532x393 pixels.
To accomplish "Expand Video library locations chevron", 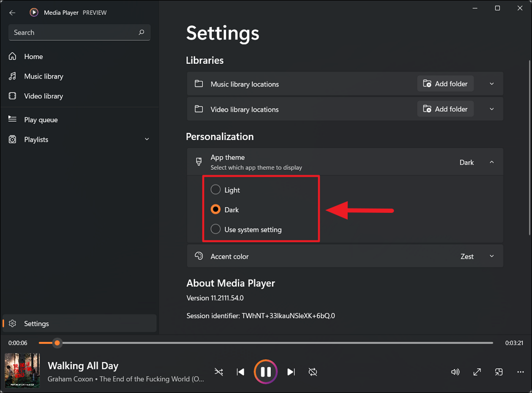I will tap(491, 109).
